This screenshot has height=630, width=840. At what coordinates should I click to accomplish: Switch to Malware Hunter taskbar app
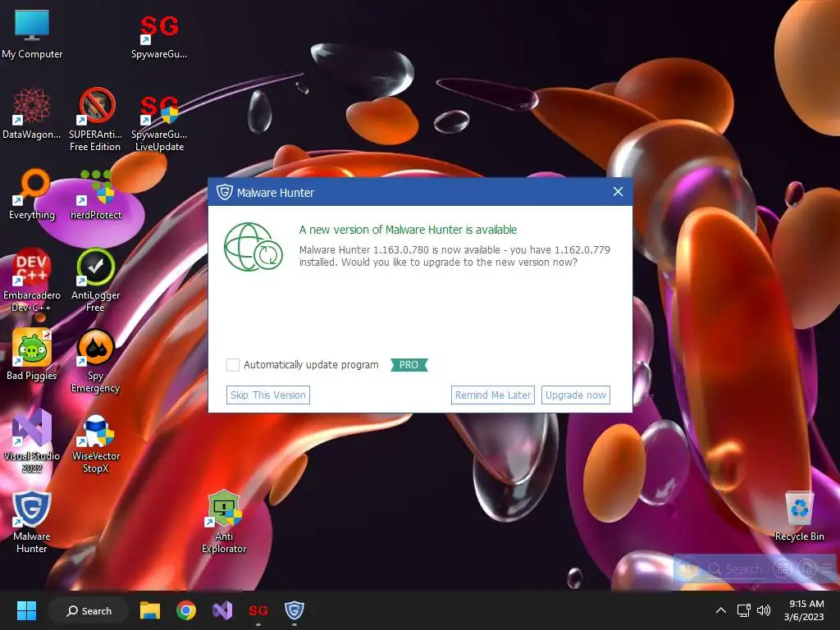(x=294, y=610)
